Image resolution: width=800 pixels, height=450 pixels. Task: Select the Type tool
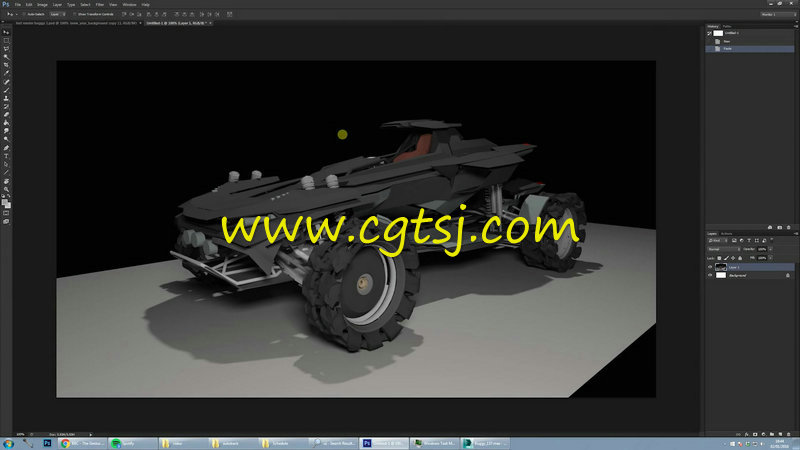[x=6, y=156]
